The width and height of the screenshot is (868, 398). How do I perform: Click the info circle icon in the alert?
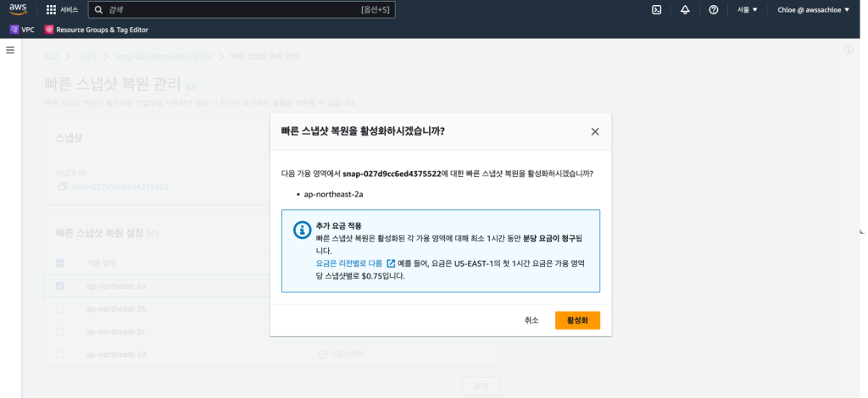[302, 230]
